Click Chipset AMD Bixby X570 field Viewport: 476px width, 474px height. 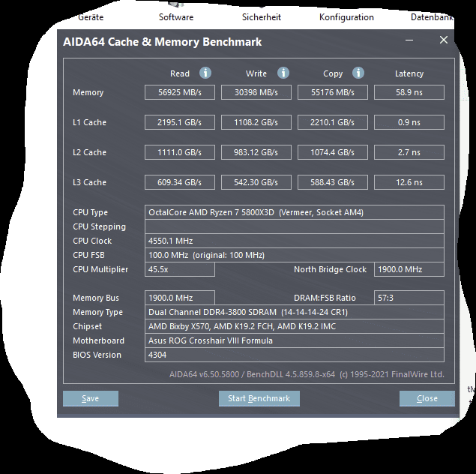[x=295, y=326]
